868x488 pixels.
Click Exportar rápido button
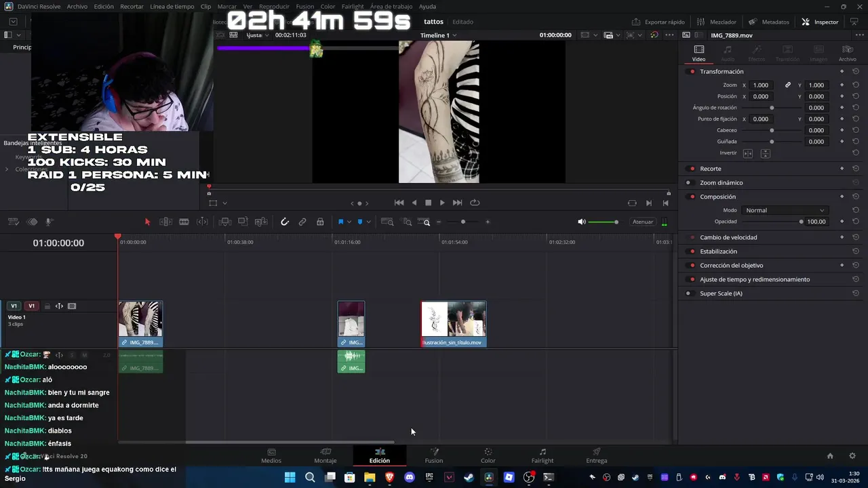(x=658, y=22)
